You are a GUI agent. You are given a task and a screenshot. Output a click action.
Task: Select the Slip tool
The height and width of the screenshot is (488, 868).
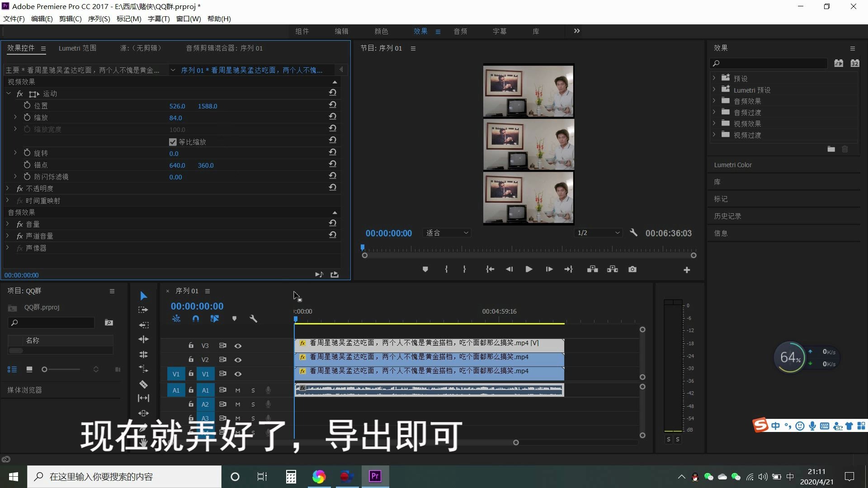pyautogui.click(x=143, y=398)
